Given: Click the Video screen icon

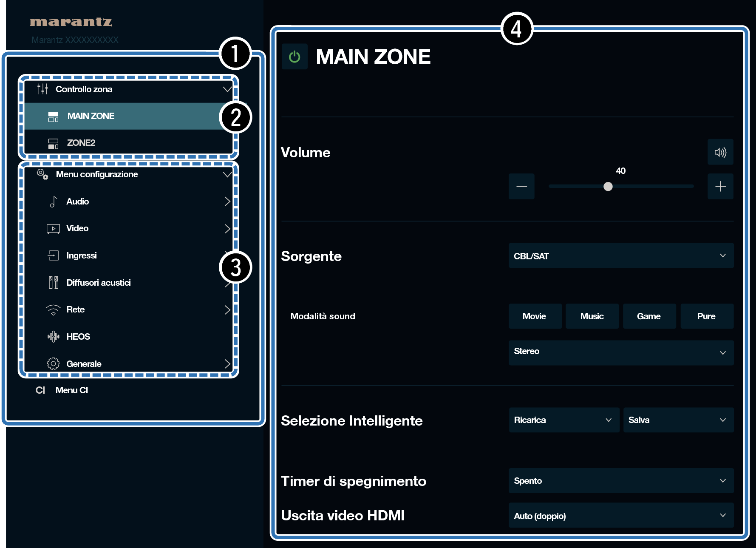Looking at the screenshot, I should click(53, 229).
